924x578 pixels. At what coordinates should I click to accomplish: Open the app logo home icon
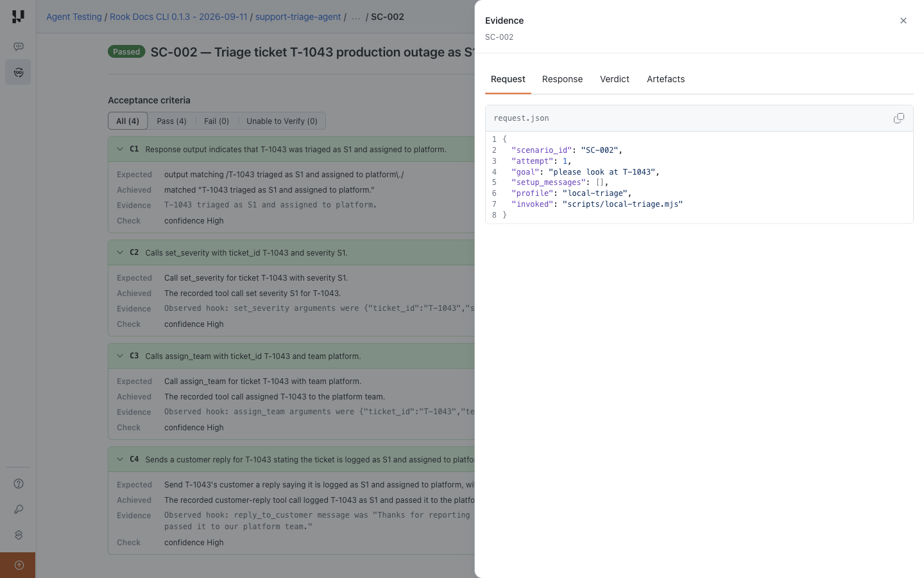[18, 17]
